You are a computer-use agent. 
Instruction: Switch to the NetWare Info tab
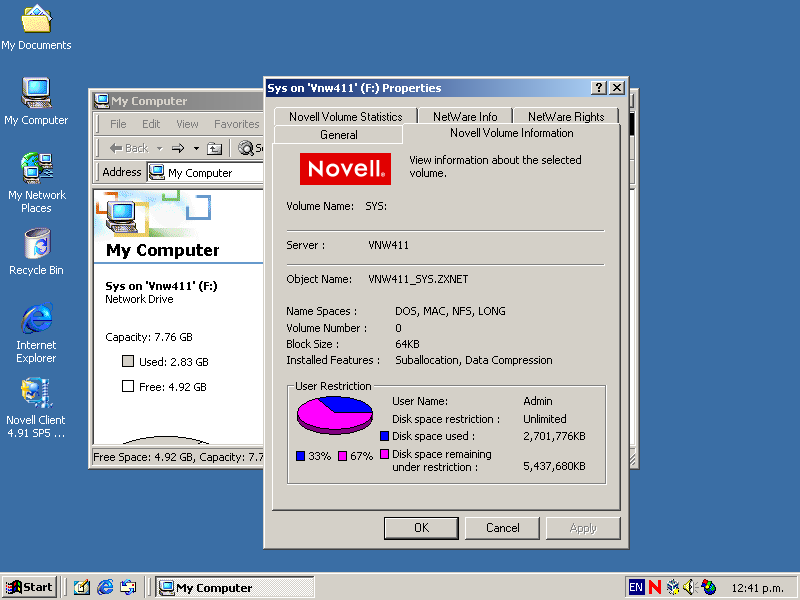pos(465,117)
